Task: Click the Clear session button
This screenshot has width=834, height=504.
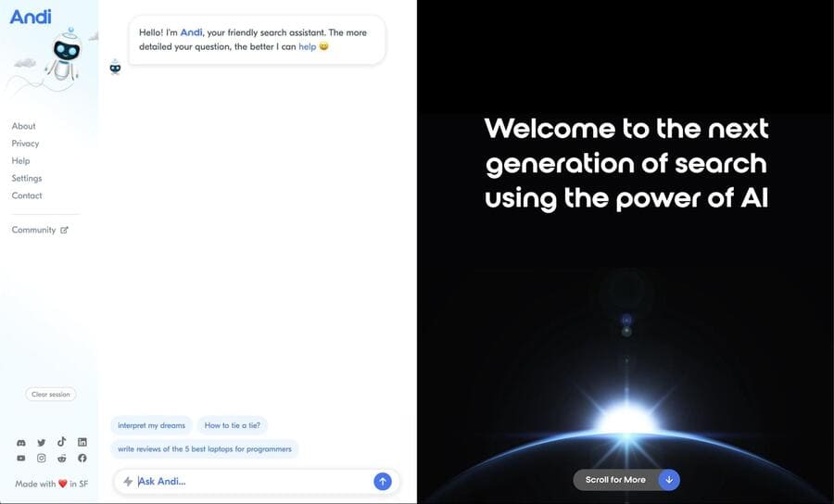Action: click(x=51, y=395)
